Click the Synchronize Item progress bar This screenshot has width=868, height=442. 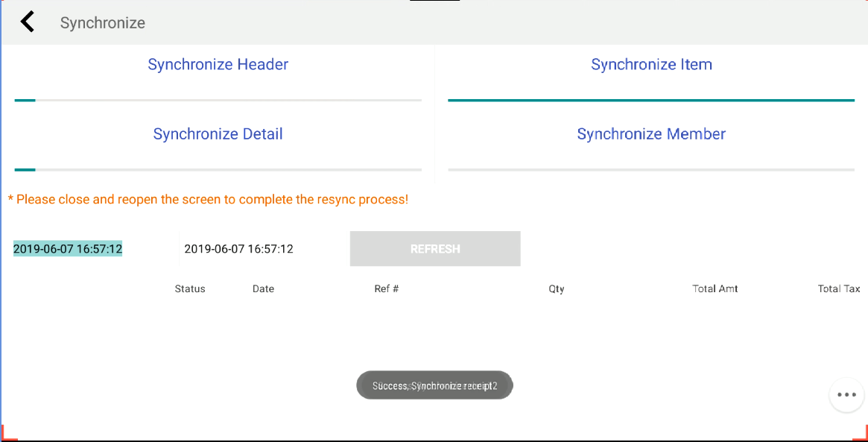(x=651, y=100)
